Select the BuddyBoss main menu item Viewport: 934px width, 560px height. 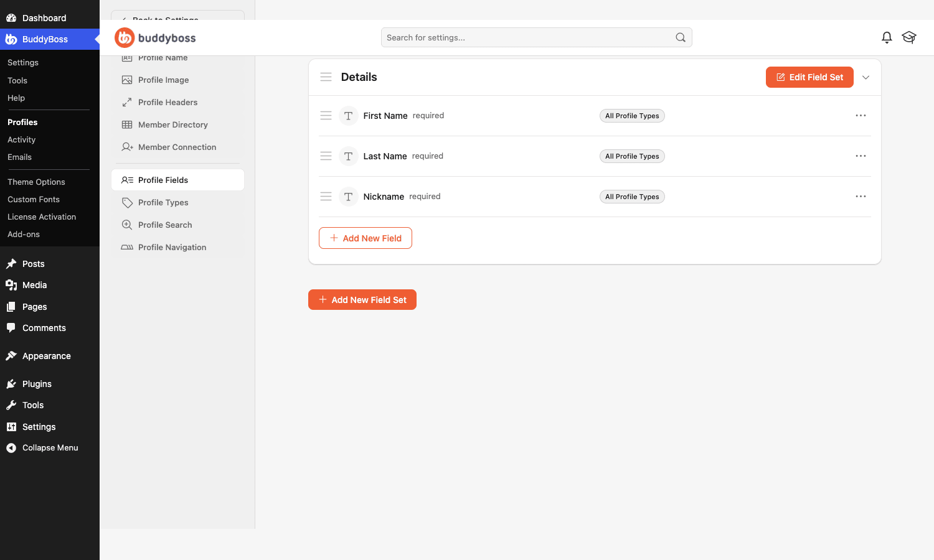[x=50, y=39]
